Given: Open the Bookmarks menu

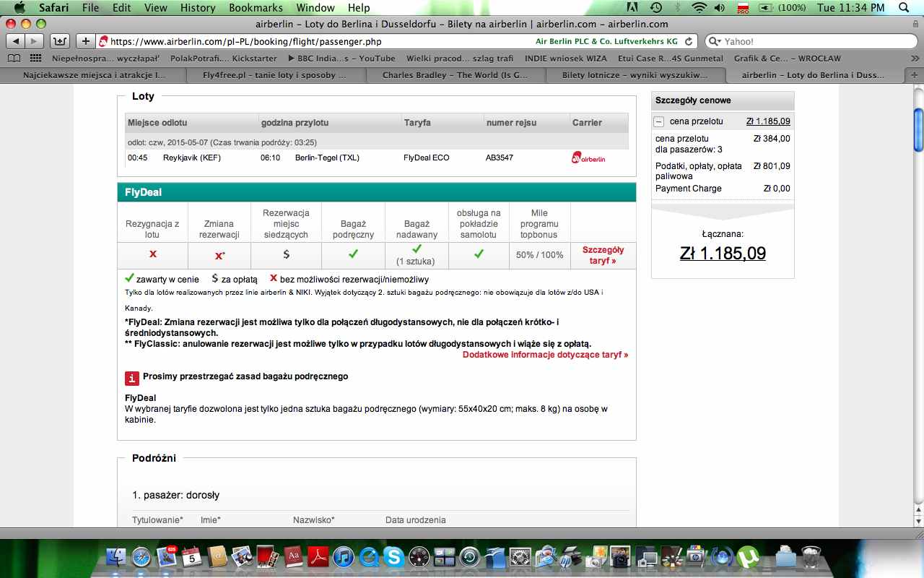Looking at the screenshot, I should point(254,8).
